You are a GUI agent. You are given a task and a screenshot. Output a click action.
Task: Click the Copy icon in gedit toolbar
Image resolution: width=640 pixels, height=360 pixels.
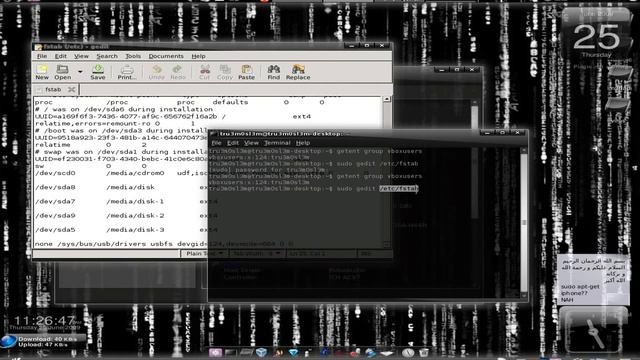click(224, 72)
